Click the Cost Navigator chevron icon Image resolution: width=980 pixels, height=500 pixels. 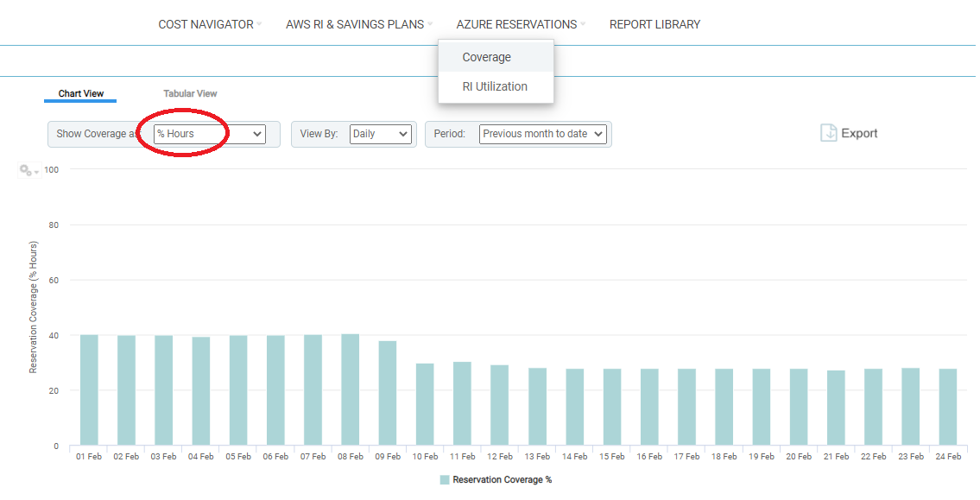(259, 24)
